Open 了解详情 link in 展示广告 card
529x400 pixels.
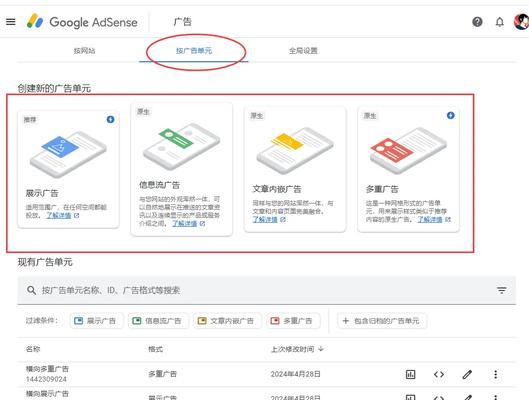pos(58,215)
